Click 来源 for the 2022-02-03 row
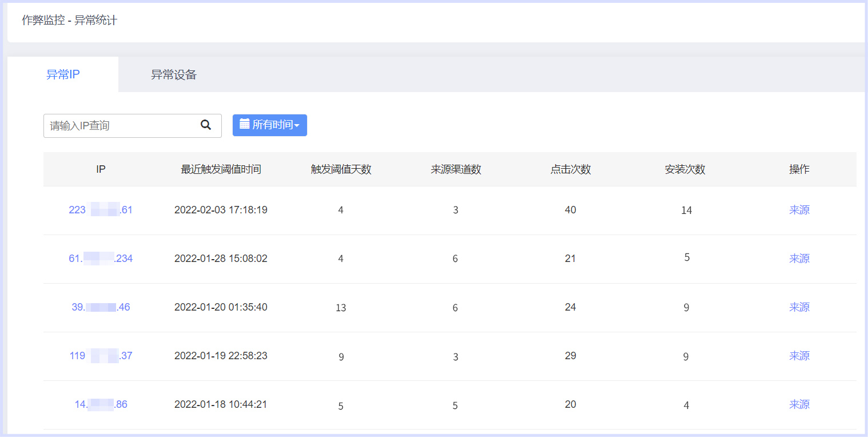868x437 pixels. click(799, 210)
